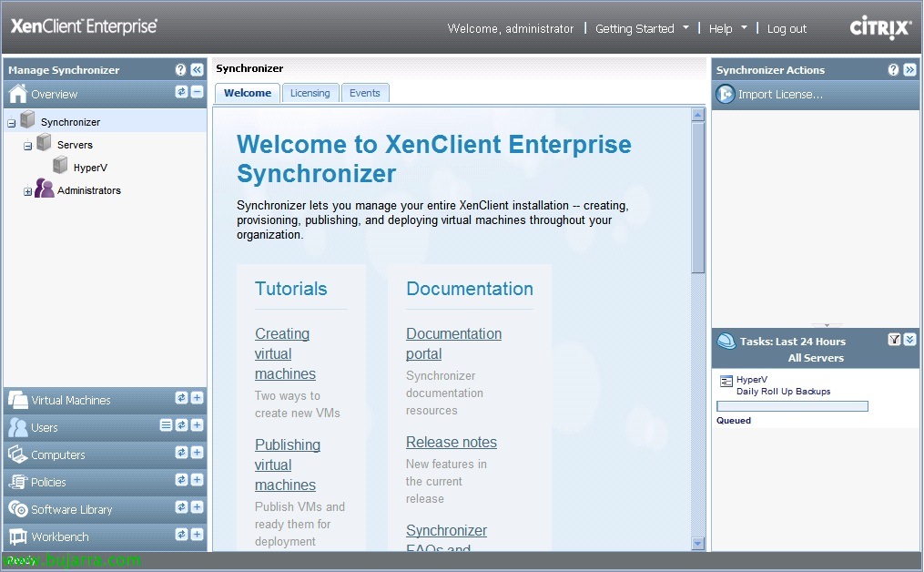
Task: Collapse the Synchronizer Actions panel
Action: point(909,69)
